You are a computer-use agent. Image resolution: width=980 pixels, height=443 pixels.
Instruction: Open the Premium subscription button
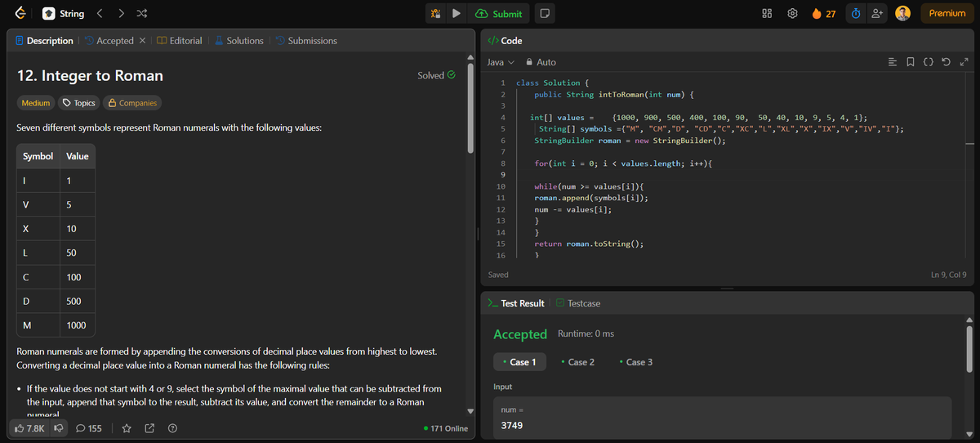947,13
